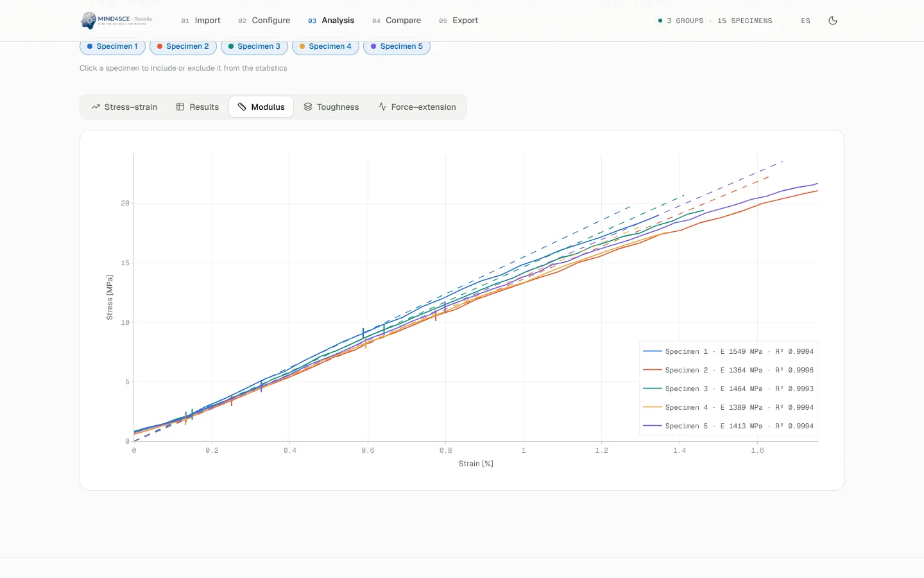
Task: Toggle Specimen 1 chip
Action: coord(112,46)
